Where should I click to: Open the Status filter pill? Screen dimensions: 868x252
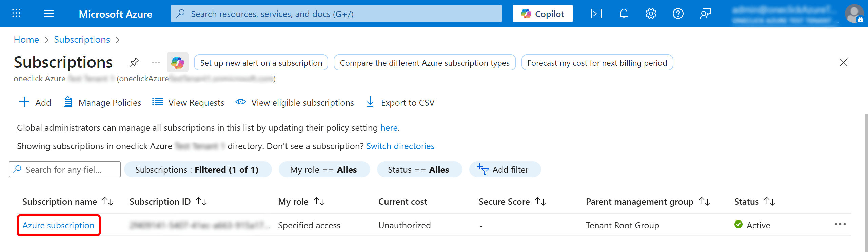(419, 170)
